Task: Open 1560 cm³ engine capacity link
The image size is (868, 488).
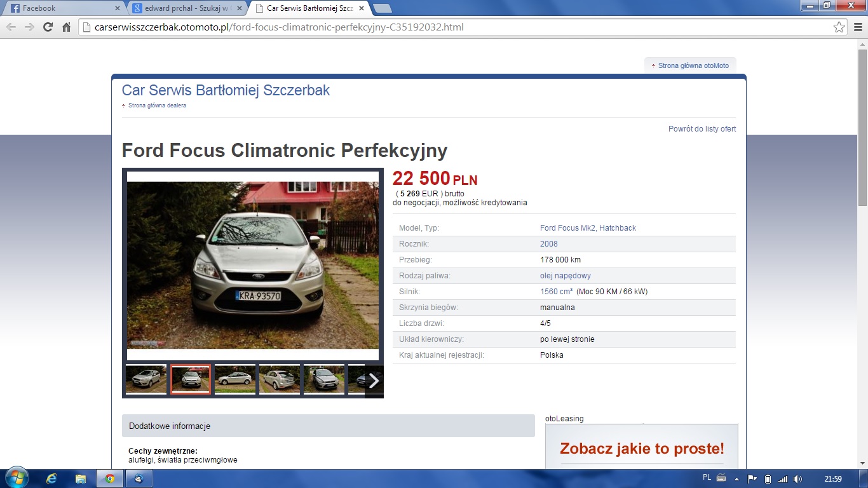Action: pos(557,292)
